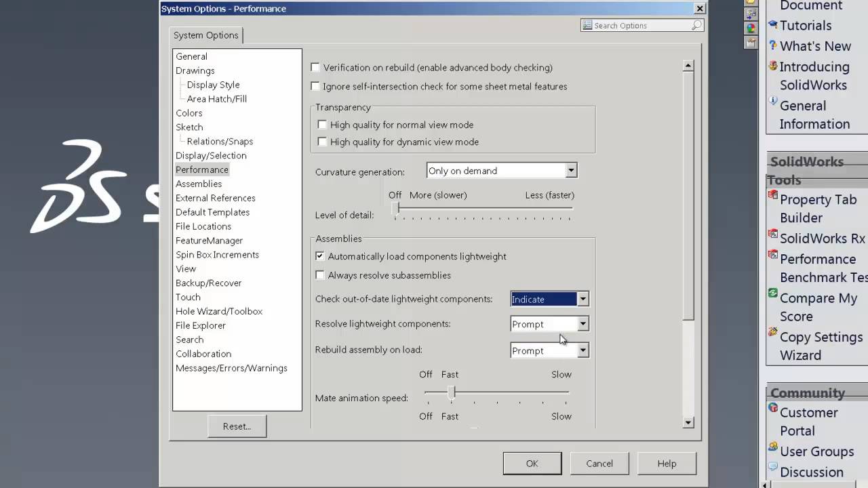Select the highlighted Performance category
This screenshot has width=868, height=488.
(x=202, y=169)
